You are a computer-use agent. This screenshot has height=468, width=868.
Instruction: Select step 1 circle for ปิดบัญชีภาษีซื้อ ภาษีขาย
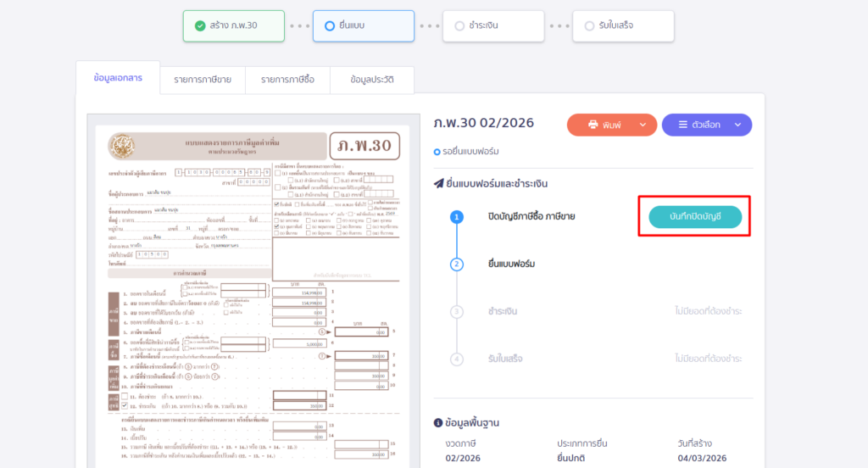(457, 217)
